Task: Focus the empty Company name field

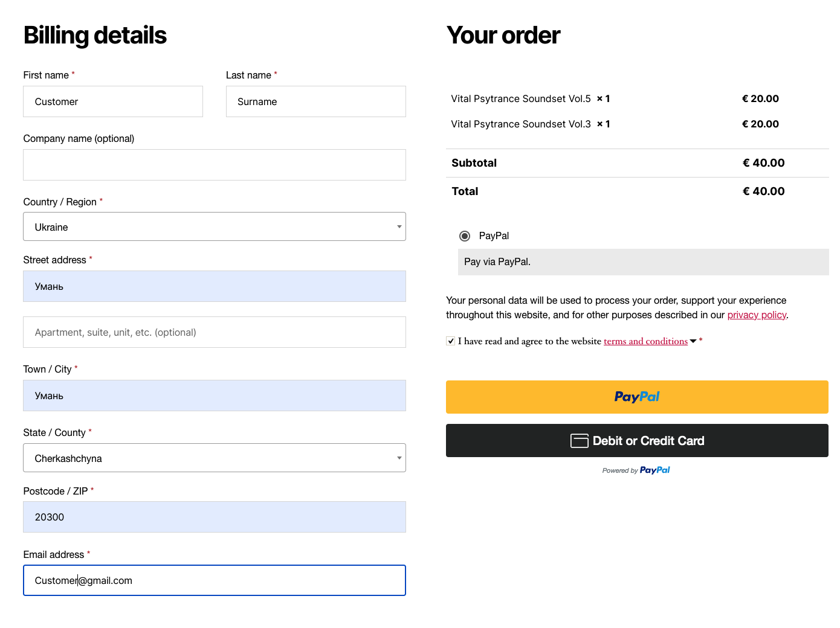Action: point(215,165)
